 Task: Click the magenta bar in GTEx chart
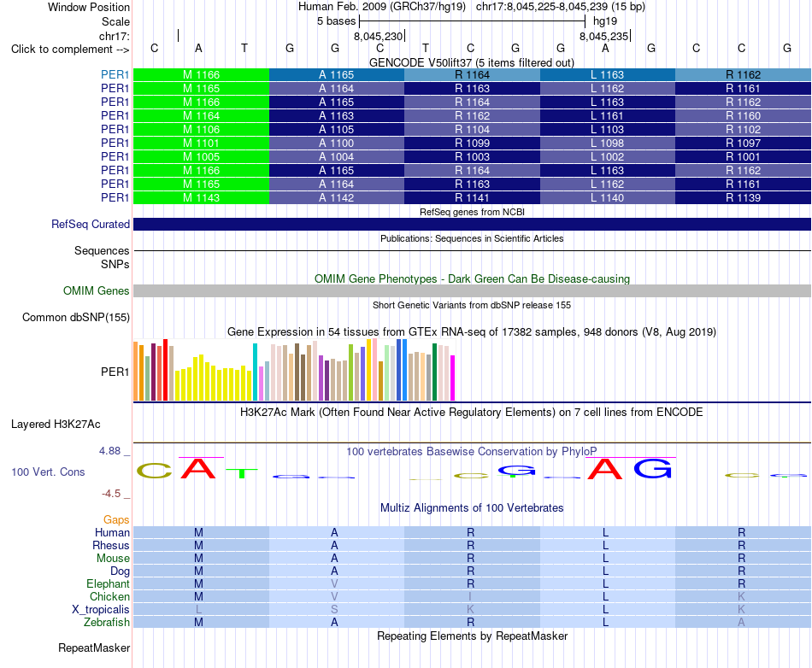pos(453,378)
